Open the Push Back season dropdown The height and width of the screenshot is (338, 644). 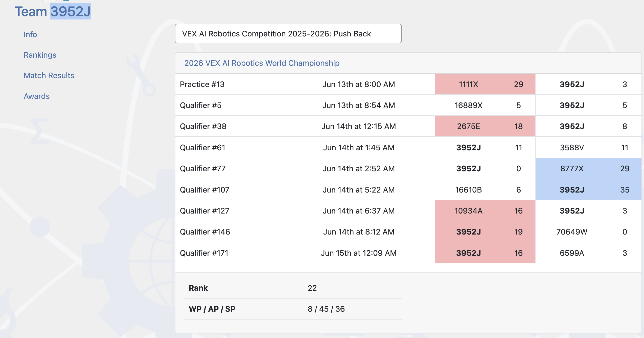(288, 34)
